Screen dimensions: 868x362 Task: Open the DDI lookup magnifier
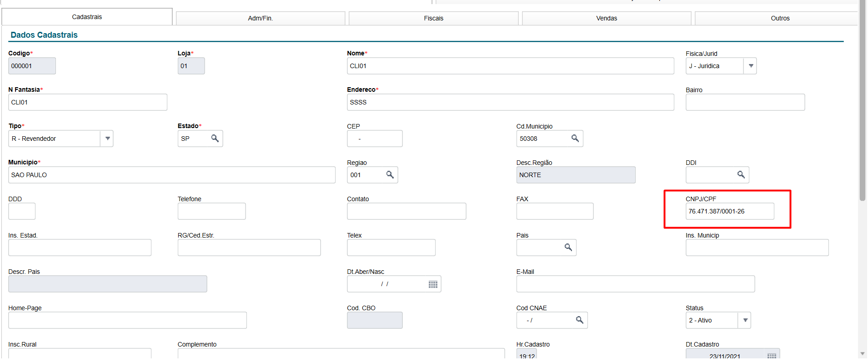coord(741,175)
